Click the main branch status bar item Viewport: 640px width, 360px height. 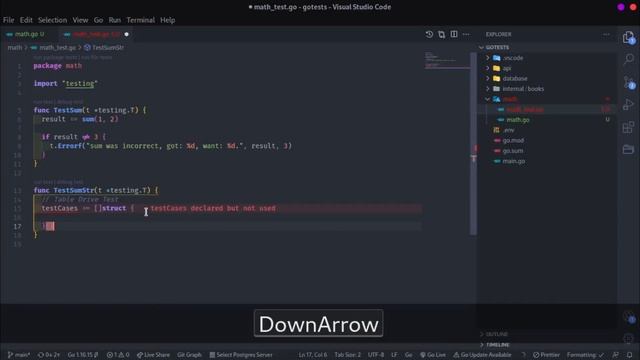point(19,355)
